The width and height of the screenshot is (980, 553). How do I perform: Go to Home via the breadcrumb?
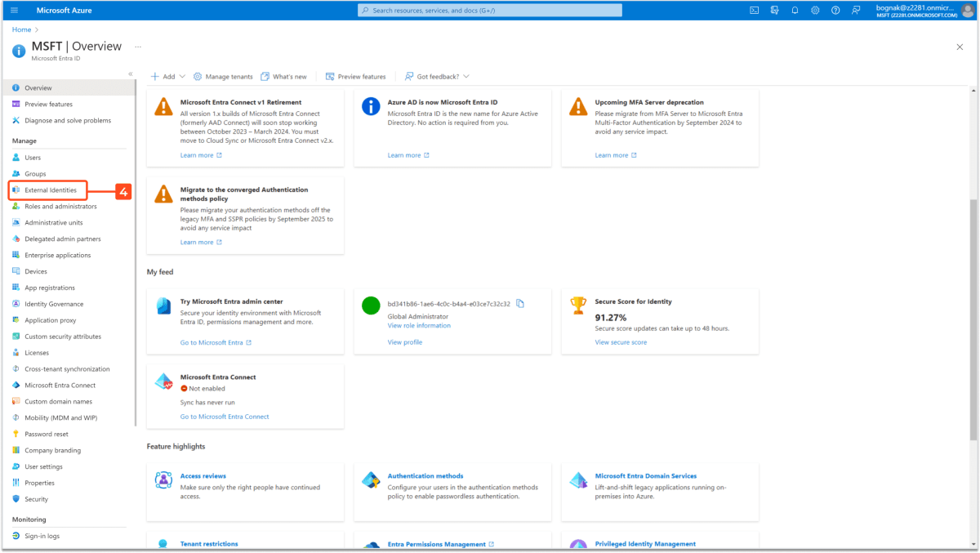tap(21, 29)
